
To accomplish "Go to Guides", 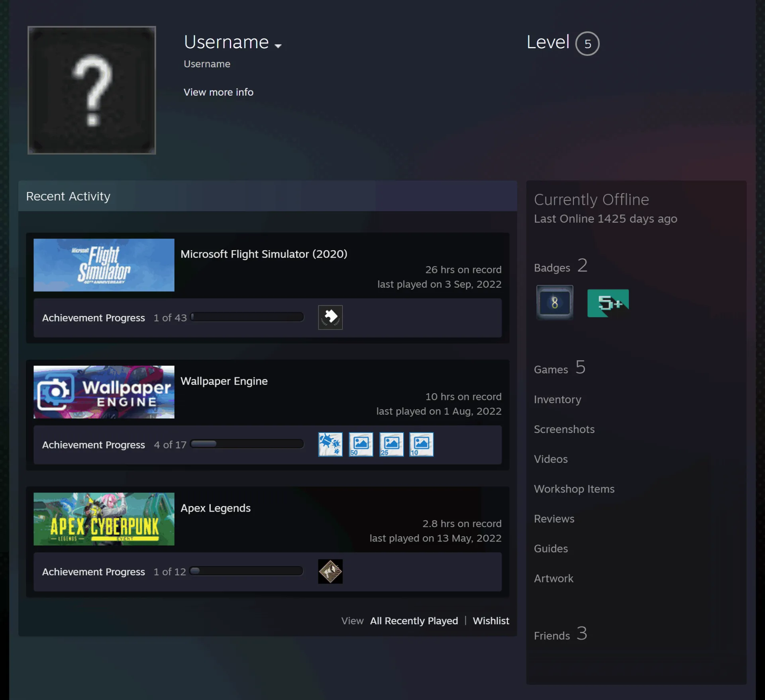I will click(551, 549).
